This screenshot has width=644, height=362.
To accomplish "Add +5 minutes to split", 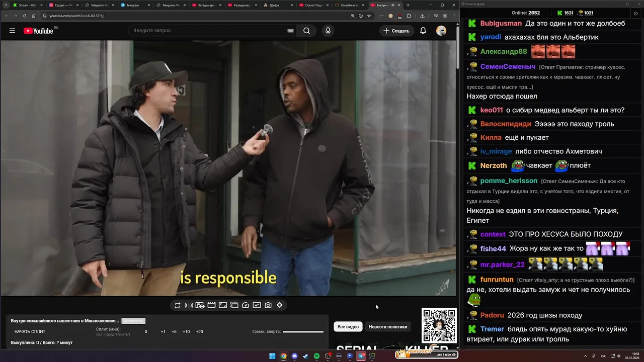I will click(x=174, y=332).
